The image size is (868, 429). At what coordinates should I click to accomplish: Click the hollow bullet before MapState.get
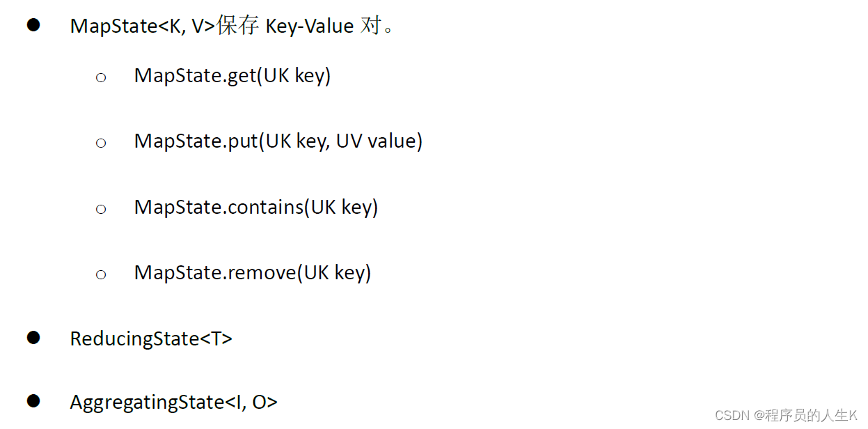point(101,78)
